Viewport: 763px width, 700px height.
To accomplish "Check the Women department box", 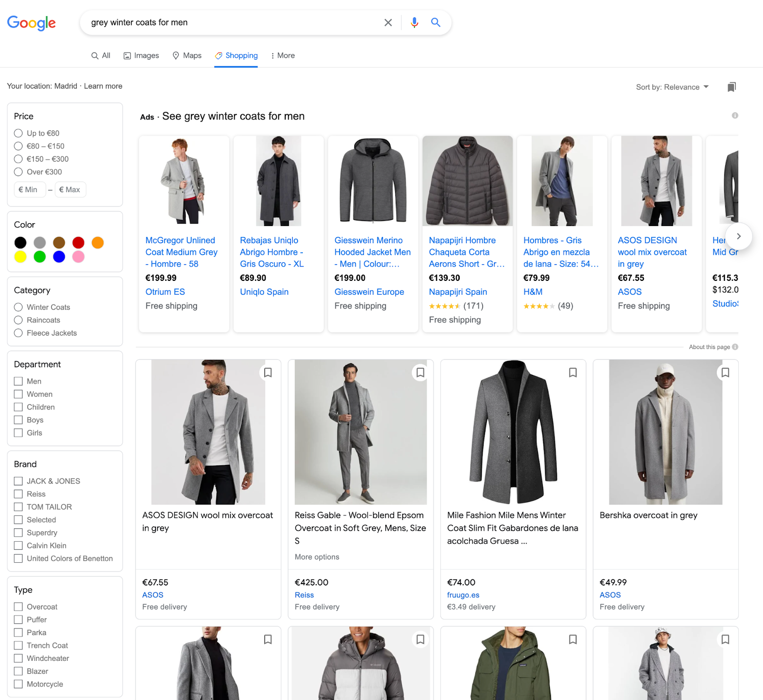I will point(19,394).
